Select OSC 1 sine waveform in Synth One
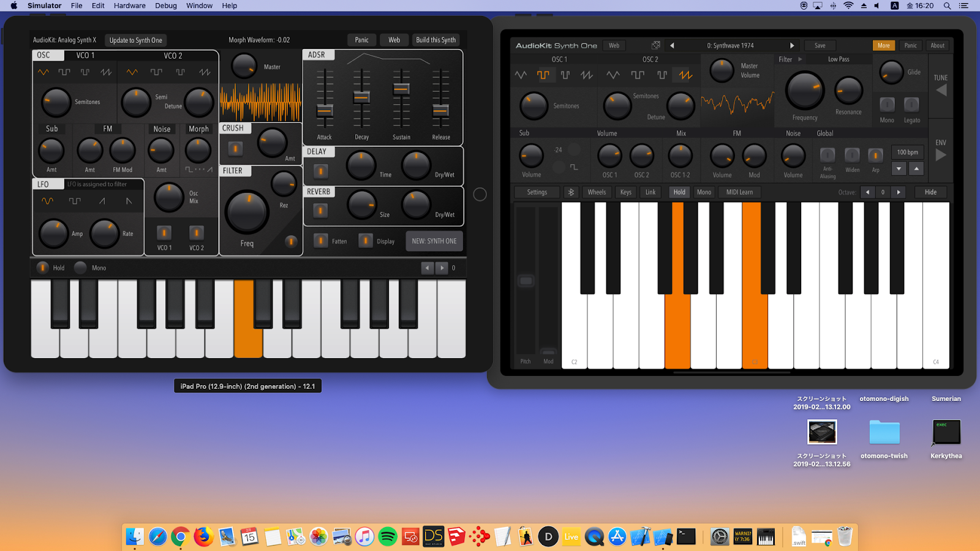Image resolution: width=980 pixels, height=551 pixels. click(x=521, y=75)
